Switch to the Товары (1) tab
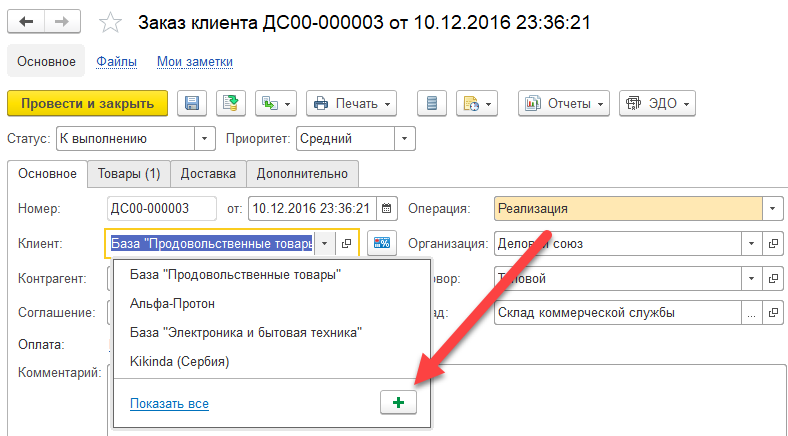788x436 pixels. (129, 174)
